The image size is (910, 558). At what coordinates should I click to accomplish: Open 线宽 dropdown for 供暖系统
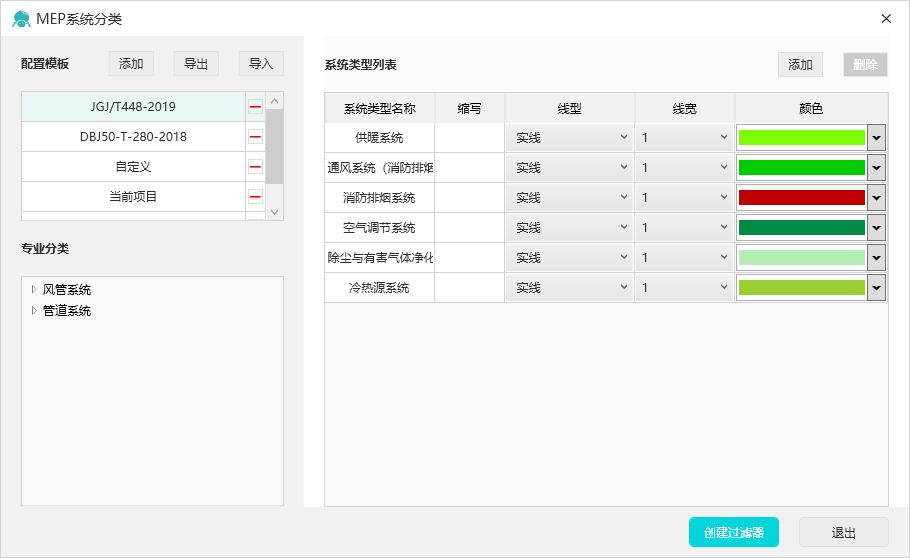(685, 138)
